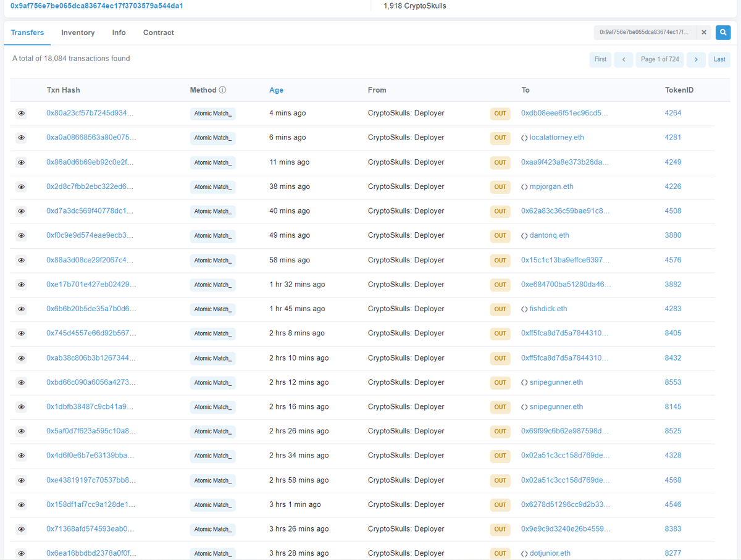The height and width of the screenshot is (560, 741).
Task: Open localattorney.eth recipient link
Action: [x=556, y=138]
